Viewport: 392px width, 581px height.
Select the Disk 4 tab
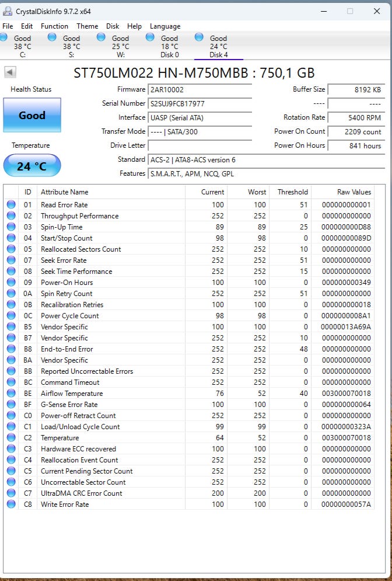click(x=218, y=46)
